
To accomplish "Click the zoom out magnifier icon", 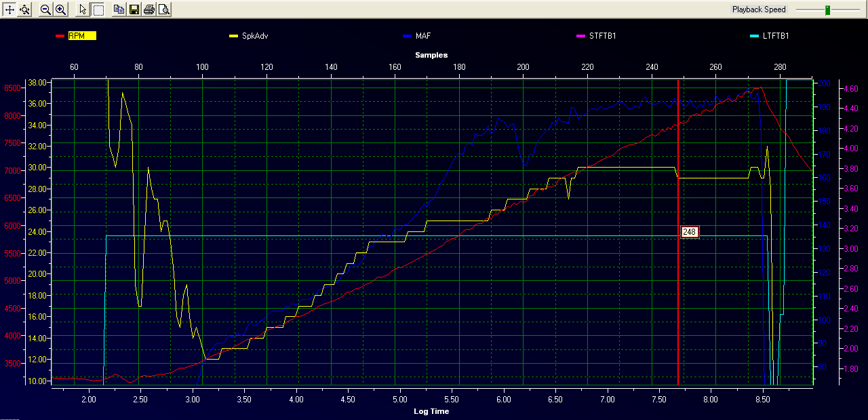I will click(x=45, y=9).
